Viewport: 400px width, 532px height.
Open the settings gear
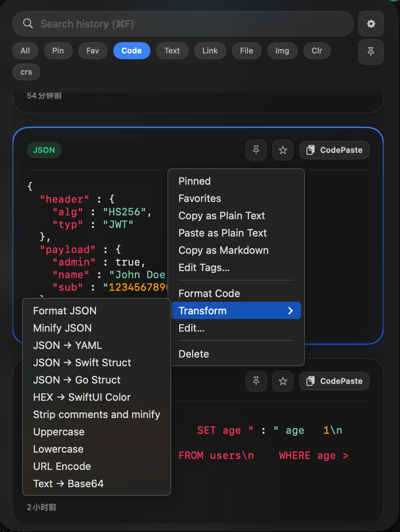(371, 24)
